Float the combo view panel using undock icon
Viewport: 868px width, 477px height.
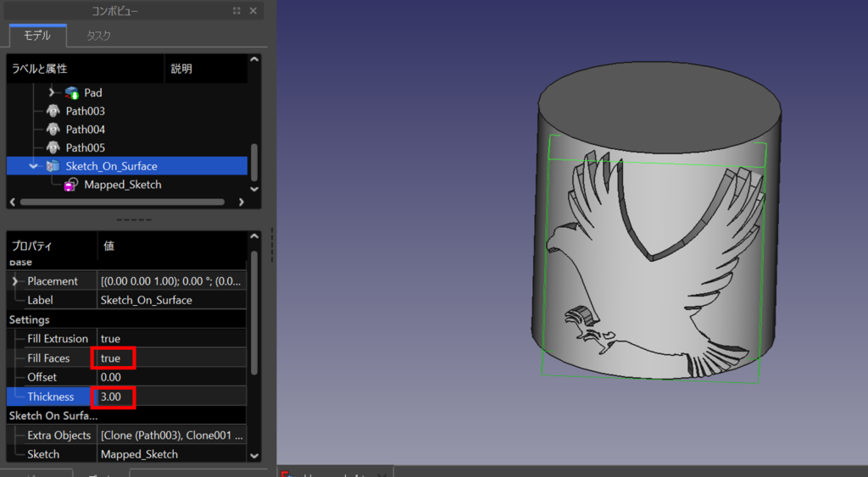tap(236, 11)
